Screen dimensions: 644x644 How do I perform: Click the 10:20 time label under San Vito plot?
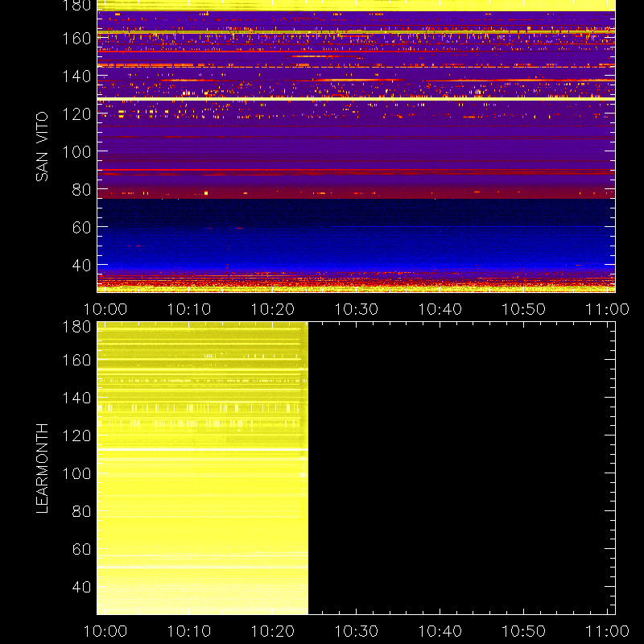[x=273, y=309]
